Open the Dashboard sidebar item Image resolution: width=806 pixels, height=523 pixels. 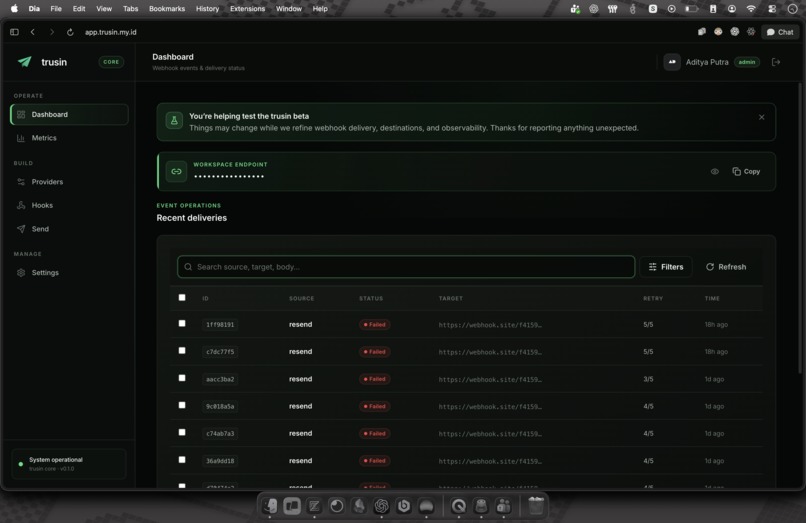[69, 114]
